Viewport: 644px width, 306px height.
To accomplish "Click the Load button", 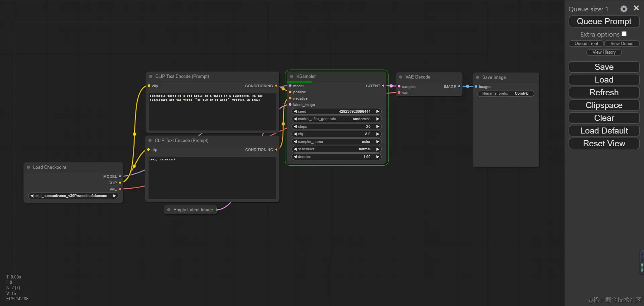I will point(604,80).
